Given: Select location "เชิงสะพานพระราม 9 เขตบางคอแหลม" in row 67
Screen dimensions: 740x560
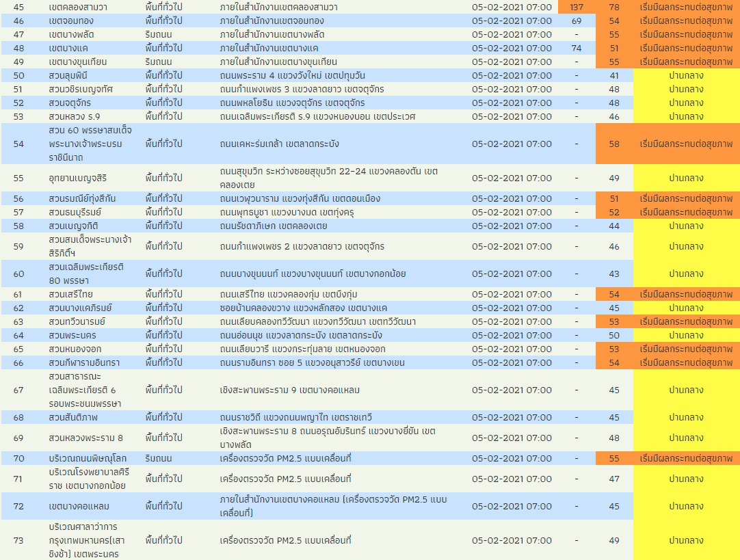Looking at the screenshot, I should [290, 390].
